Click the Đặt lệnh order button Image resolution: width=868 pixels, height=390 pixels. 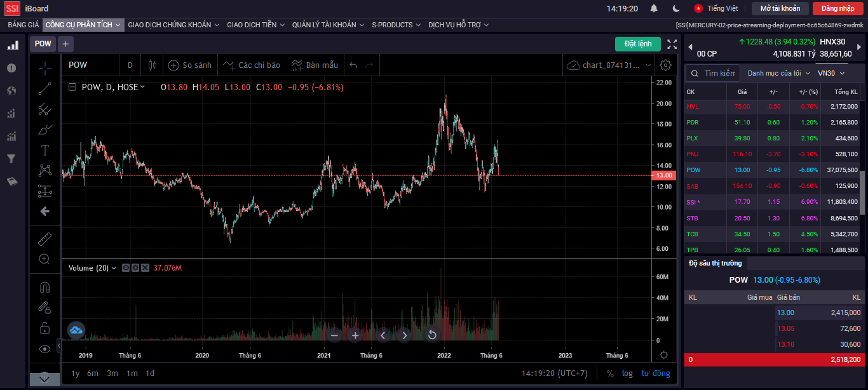(x=638, y=44)
